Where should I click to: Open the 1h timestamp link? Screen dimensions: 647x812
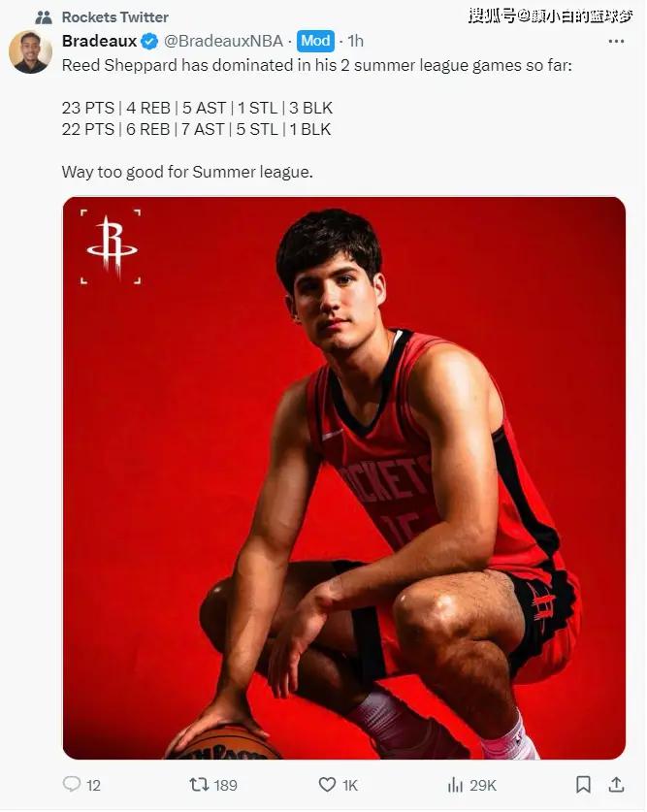coord(355,41)
